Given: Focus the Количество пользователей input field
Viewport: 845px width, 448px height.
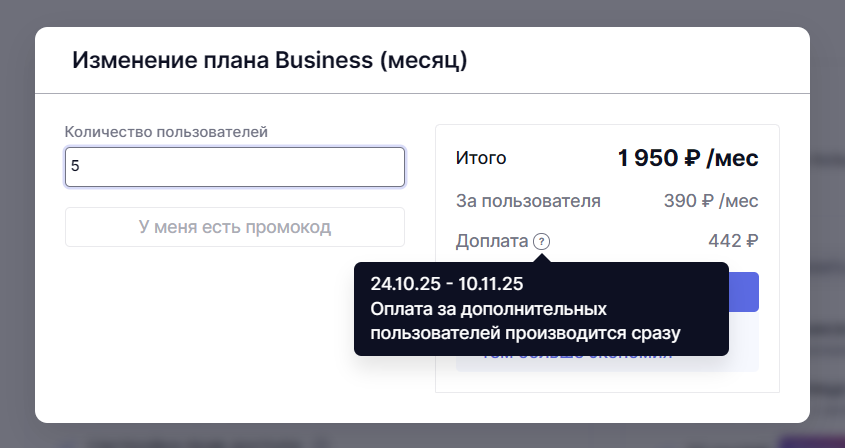Looking at the screenshot, I should 235,167.
